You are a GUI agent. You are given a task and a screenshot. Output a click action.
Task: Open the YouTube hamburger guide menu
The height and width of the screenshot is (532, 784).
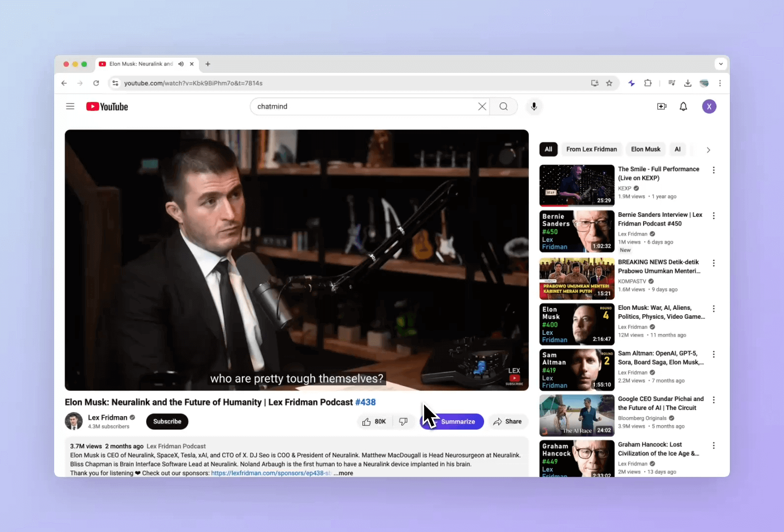[x=70, y=106]
